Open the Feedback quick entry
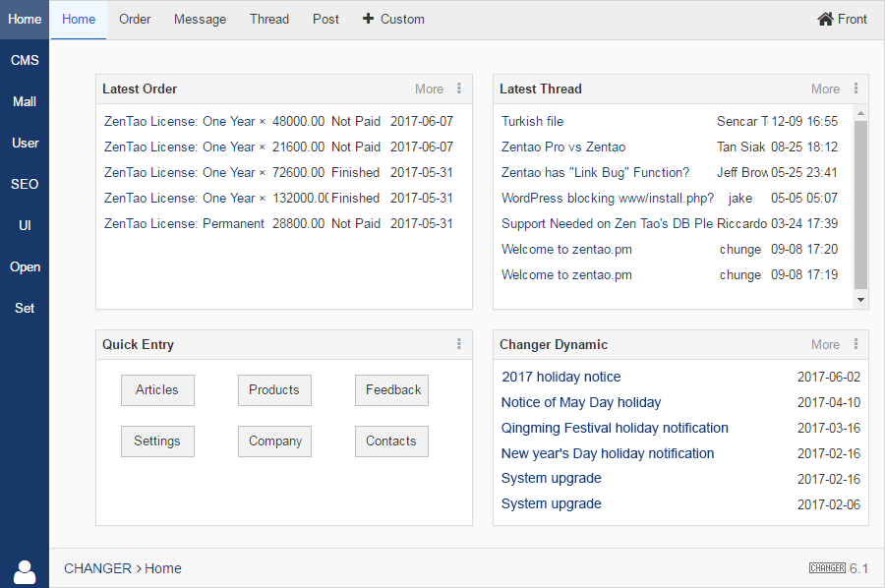 [391, 390]
